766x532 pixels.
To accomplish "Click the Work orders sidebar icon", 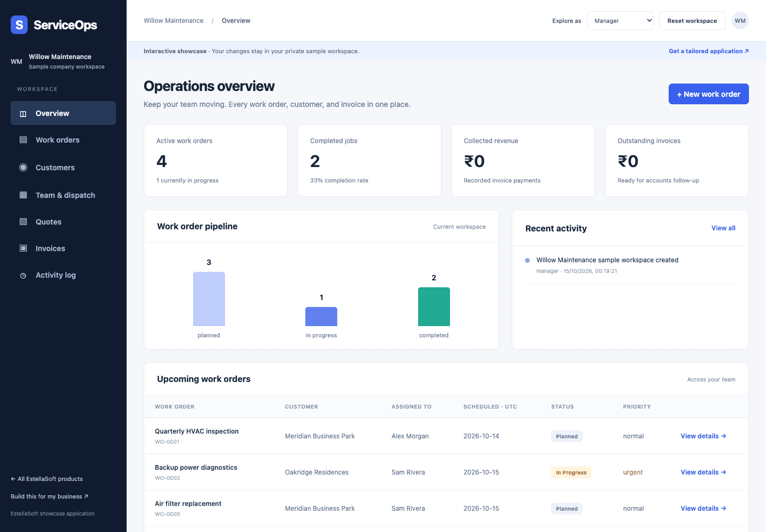I will 23,140.
